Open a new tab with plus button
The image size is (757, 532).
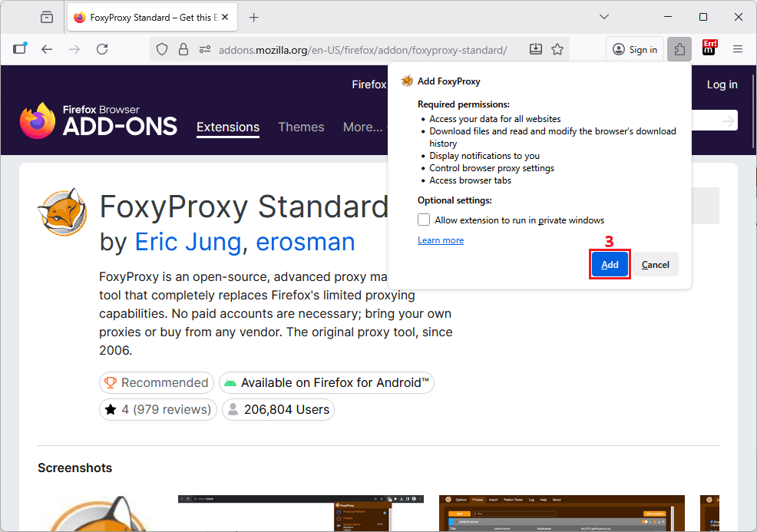tap(254, 17)
